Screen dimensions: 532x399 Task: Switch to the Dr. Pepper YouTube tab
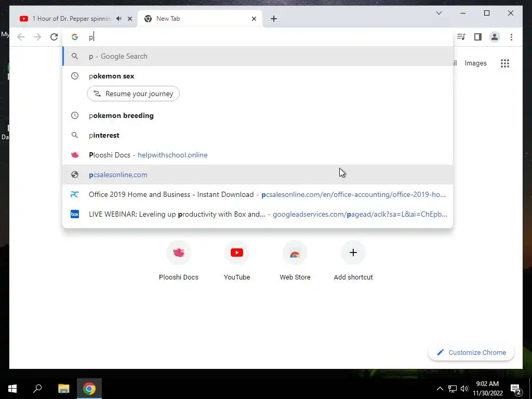[71, 19]
